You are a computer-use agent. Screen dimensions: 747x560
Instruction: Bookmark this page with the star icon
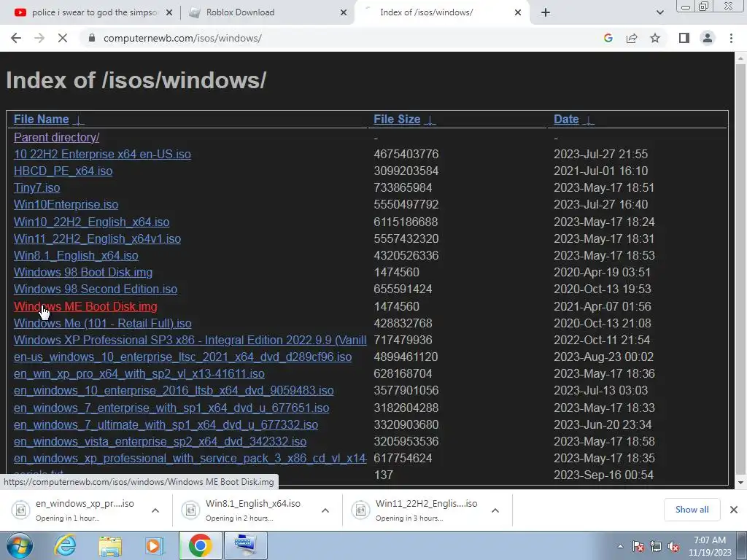pos(655,38)
